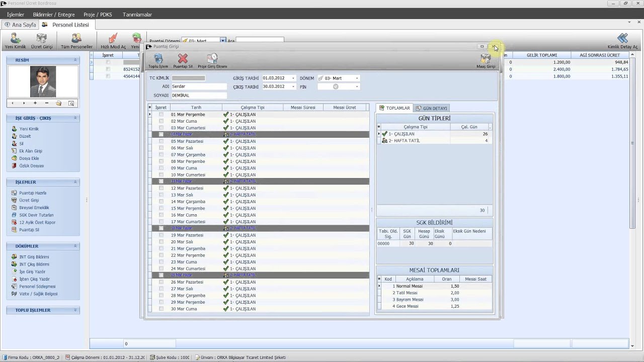644x362 pixels.
Task: Click Ücret Girişi in main toolbar
Action: click(42, 41)
